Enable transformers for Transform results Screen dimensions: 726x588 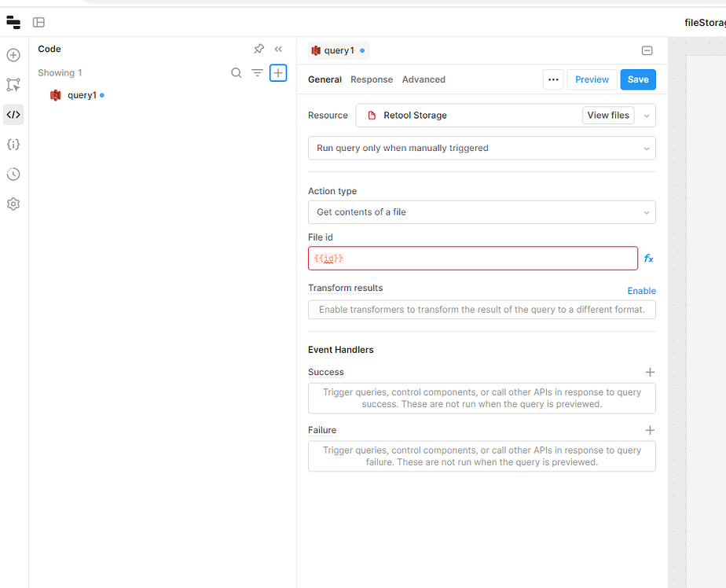(x=641, y=291)
